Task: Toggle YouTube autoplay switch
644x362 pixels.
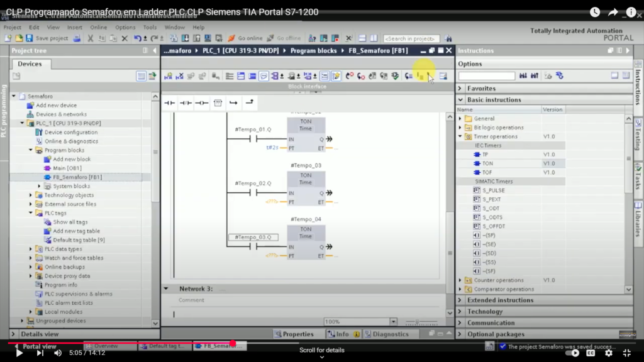Action: (572, 353)
